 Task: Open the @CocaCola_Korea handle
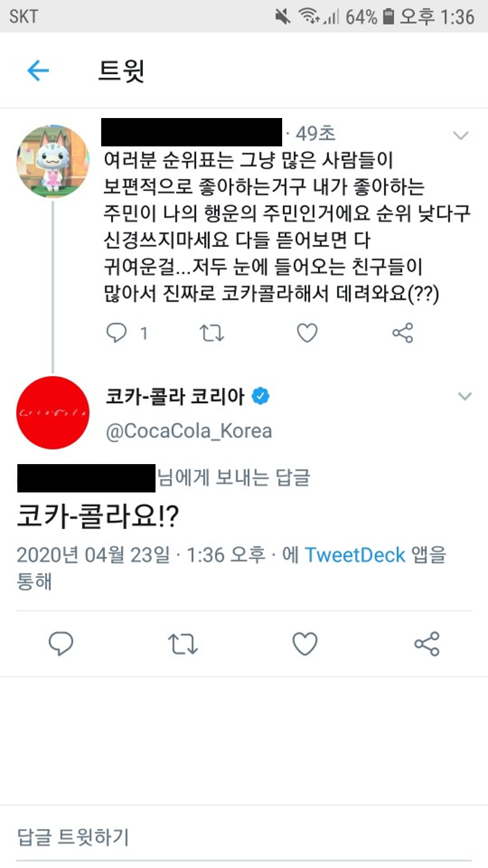[188, 431]
